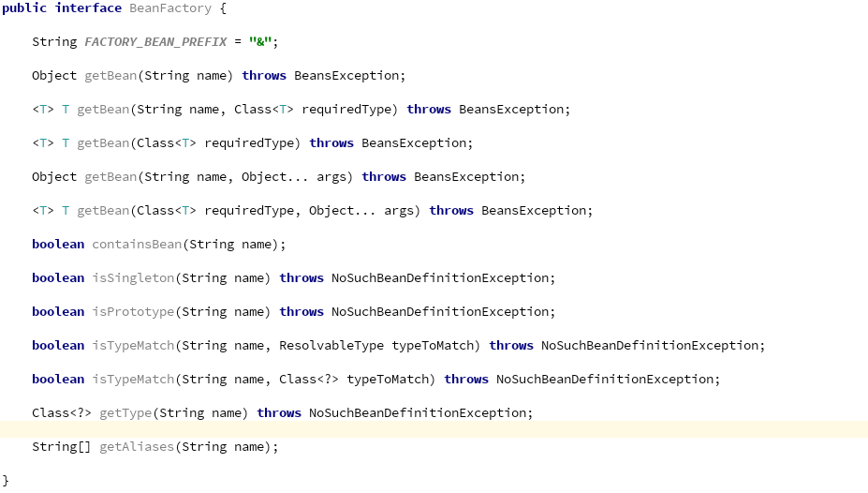
Task: Click isTypeMatch with Class<?> typeToMatch parameter
Action: coord(133,380)
